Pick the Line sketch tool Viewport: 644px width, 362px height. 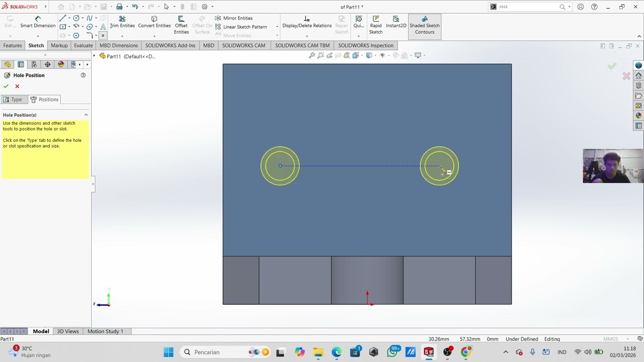[x=63, y=18]
